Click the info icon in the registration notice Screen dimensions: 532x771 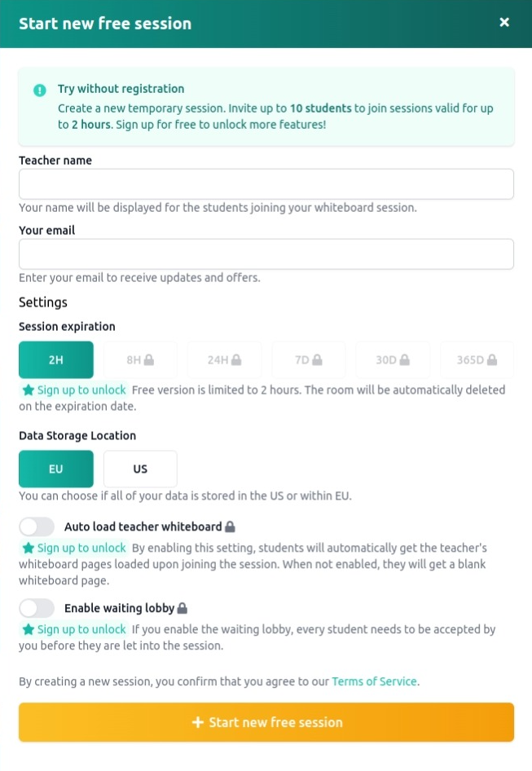[40, 90]
